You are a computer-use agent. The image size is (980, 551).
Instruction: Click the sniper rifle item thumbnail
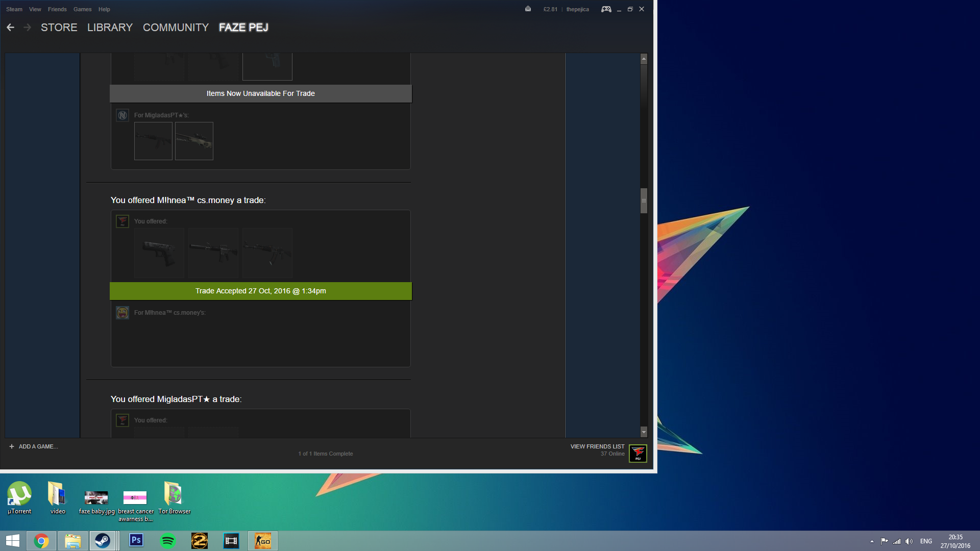click(x=194, y=141)
